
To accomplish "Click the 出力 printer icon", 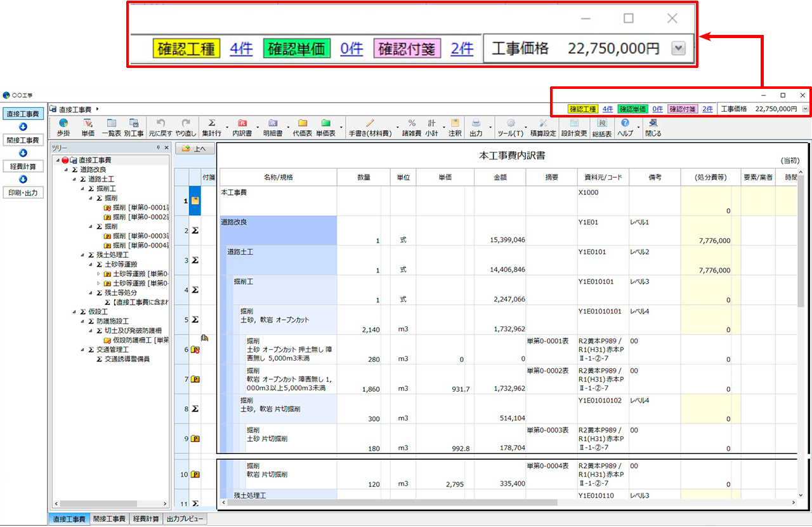I will (476, 128).
